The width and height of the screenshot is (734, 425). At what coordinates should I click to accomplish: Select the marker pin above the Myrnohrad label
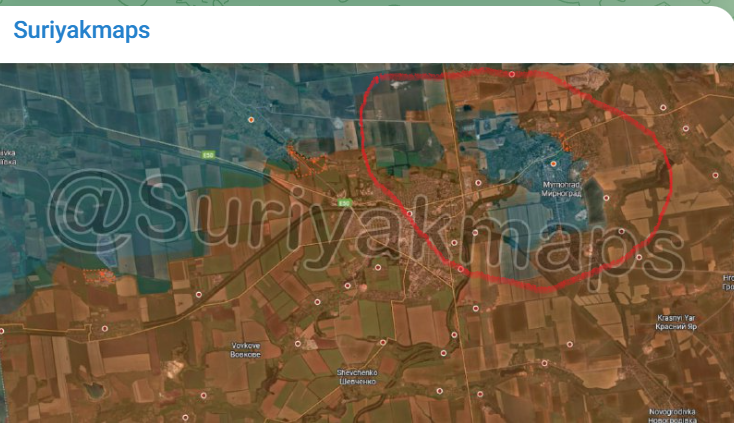tap(554, 163)
